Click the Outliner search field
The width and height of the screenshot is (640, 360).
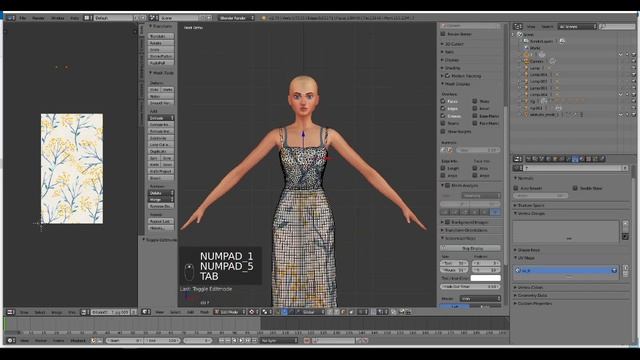point(617,27)
